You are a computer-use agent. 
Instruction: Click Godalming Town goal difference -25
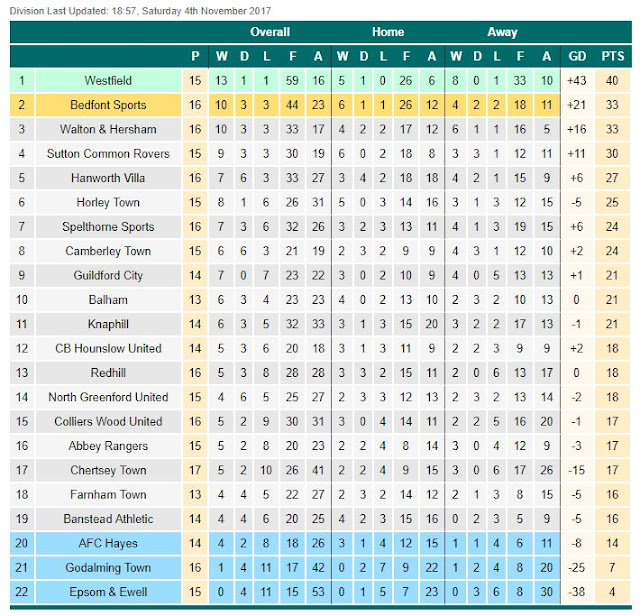coord(576,568)
